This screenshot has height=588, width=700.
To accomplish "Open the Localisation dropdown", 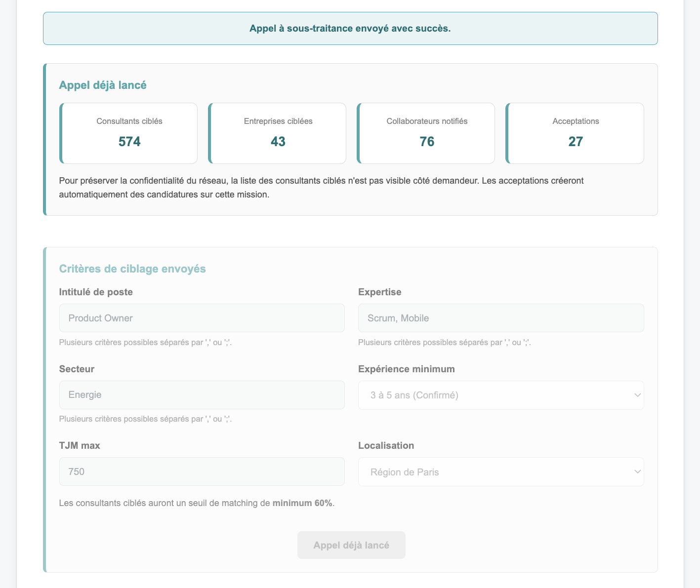I will click(501, 472).
